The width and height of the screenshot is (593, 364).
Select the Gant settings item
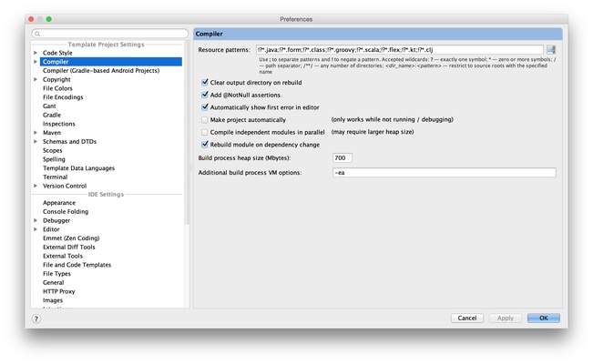point(49,106)
